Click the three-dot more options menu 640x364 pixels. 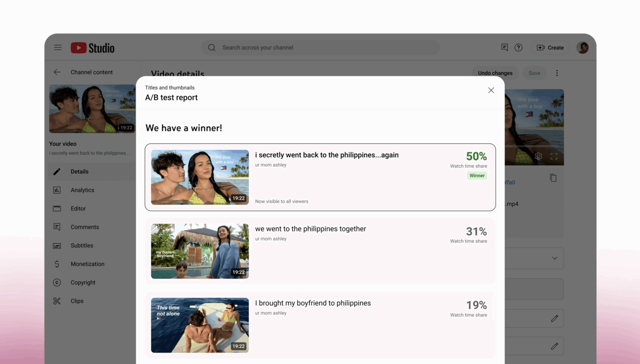(x=557, y=73)
